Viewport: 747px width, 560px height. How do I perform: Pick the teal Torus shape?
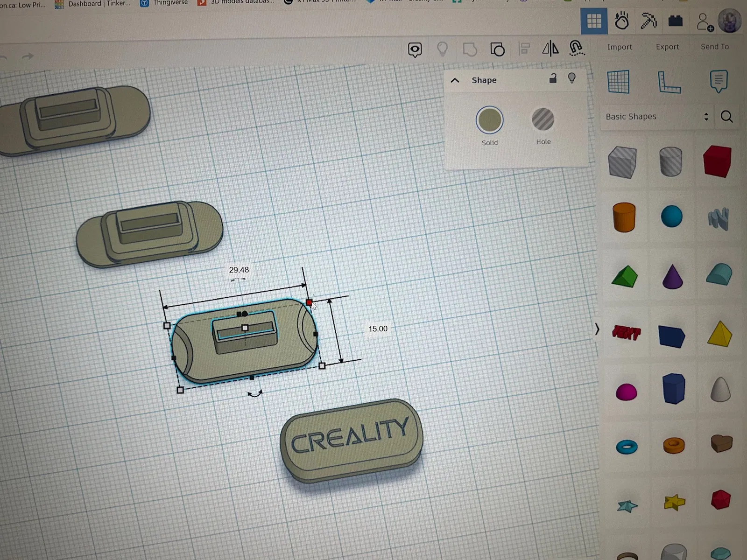(627, 447)
